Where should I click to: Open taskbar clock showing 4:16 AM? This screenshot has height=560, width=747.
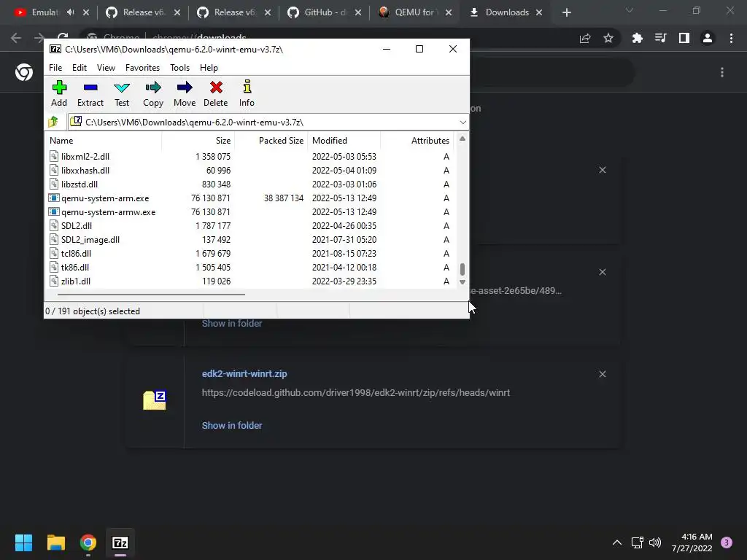pos(692,542)
